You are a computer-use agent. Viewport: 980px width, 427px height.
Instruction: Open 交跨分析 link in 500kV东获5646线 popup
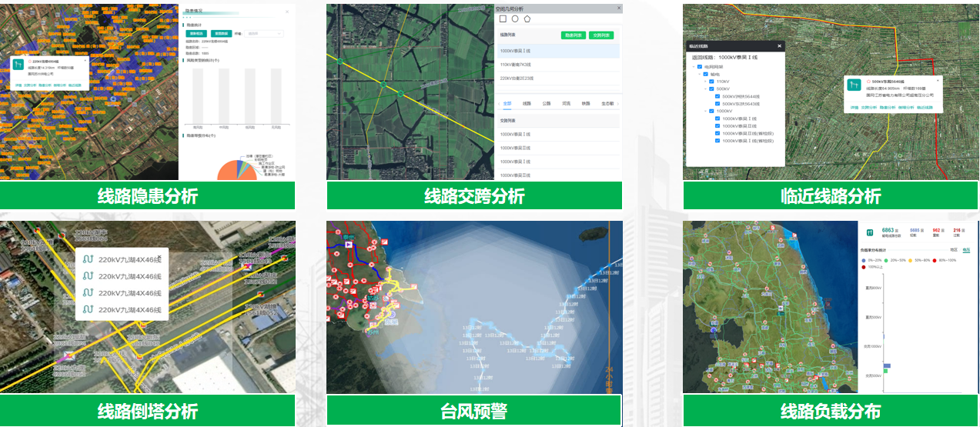pyautogui.click(x=869, y=108)
